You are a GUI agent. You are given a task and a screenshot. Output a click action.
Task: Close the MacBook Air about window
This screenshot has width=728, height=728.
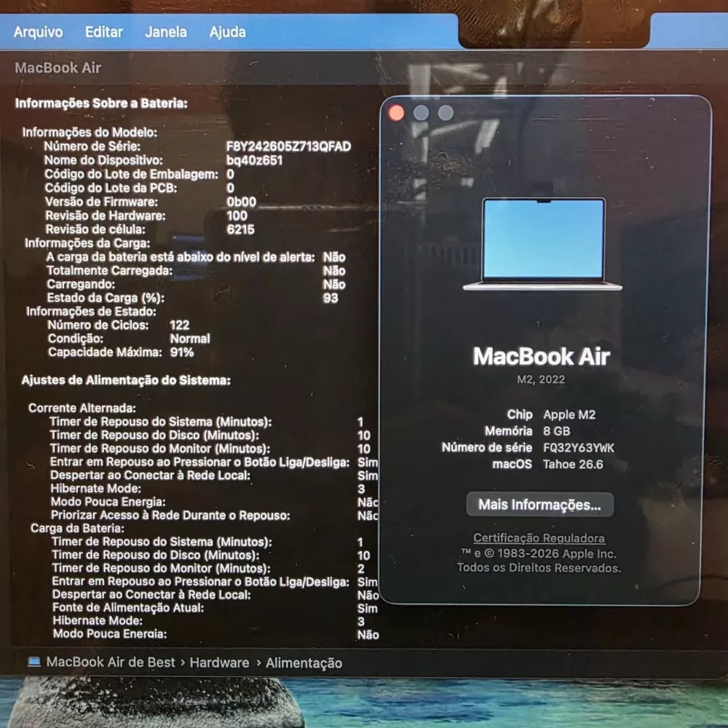coord(397,112)
